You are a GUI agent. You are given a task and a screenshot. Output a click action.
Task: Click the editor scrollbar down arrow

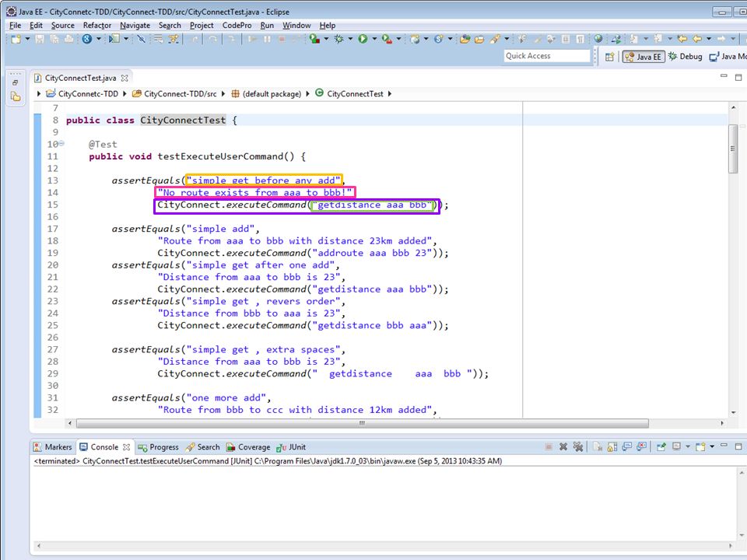point(733,412)
